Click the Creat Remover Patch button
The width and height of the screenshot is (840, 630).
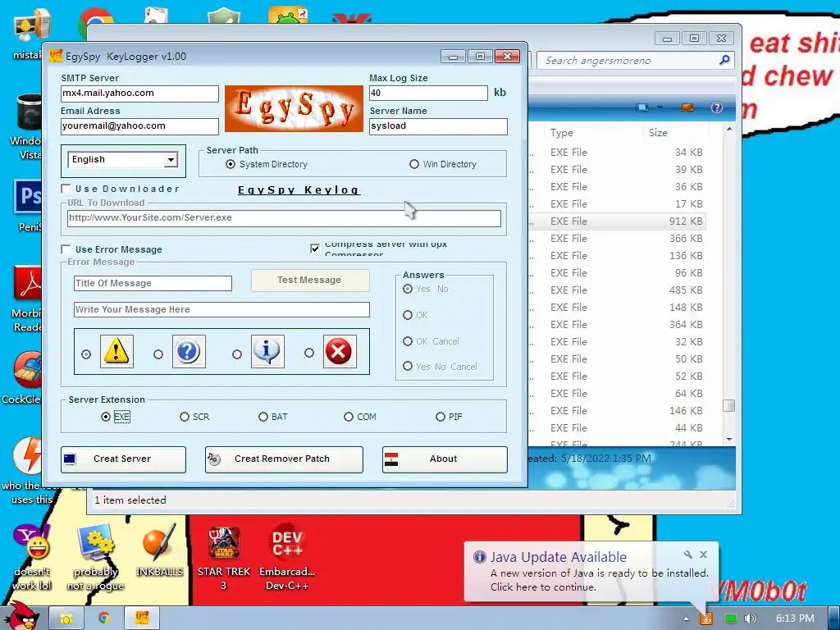[x=284, y=459]
